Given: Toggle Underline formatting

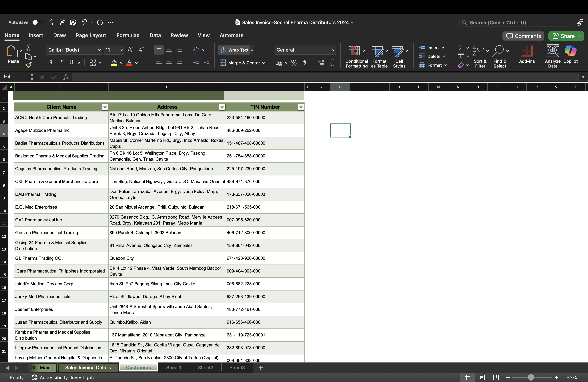Looking at the screenshot, I should pos(71,63).
